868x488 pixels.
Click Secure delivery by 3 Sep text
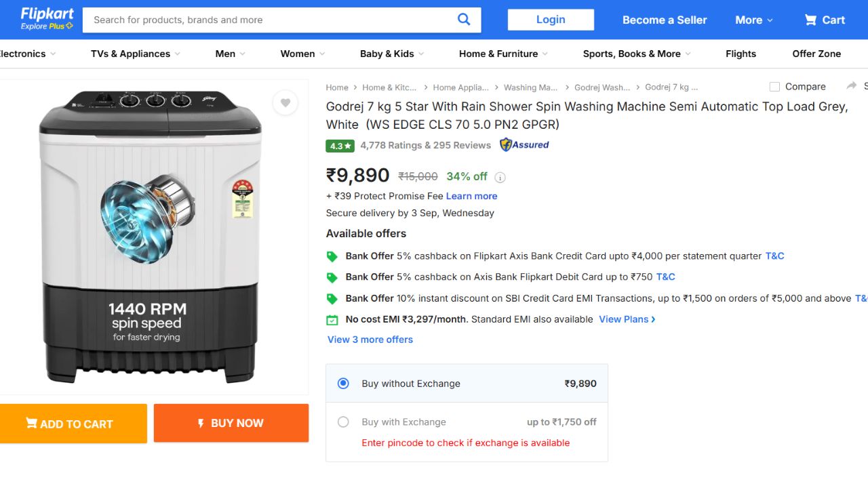click(x=410, y=213)
